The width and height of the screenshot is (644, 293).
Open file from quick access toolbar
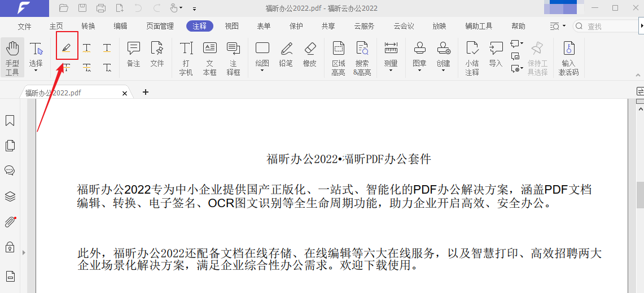(63, 7)
